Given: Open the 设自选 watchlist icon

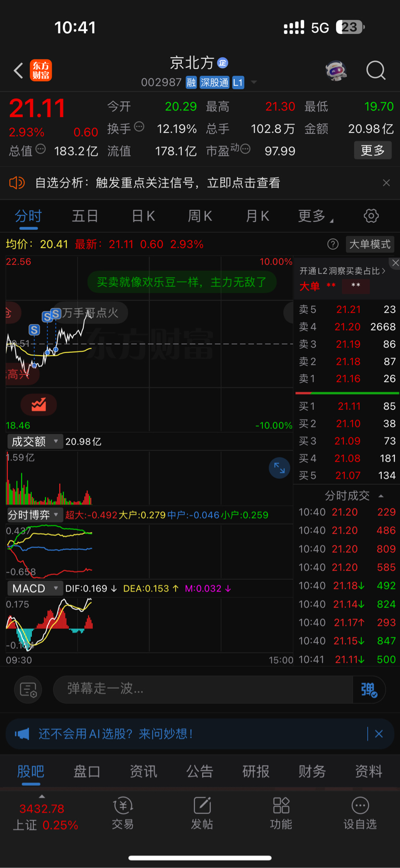Looking at the screenshot, I should tap(360, 813).
